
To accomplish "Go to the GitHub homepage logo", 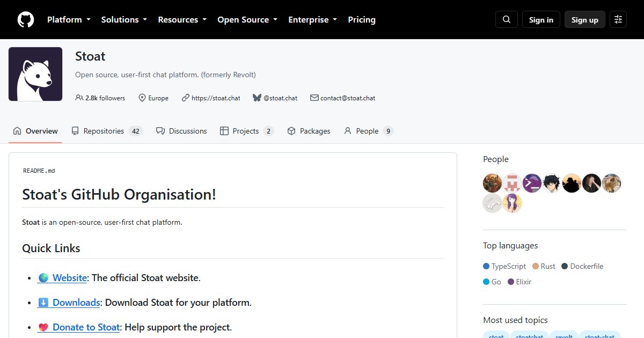I will [x=26, y=20].
